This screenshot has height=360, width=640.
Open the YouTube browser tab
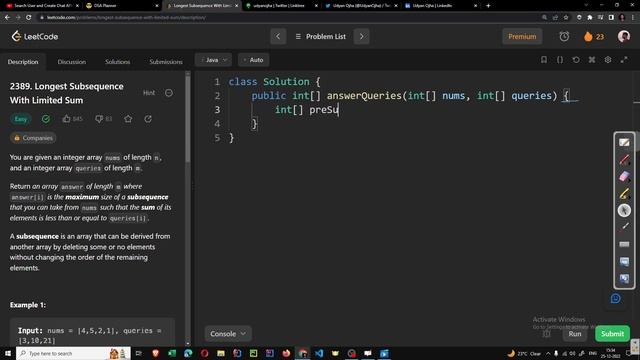42,6
